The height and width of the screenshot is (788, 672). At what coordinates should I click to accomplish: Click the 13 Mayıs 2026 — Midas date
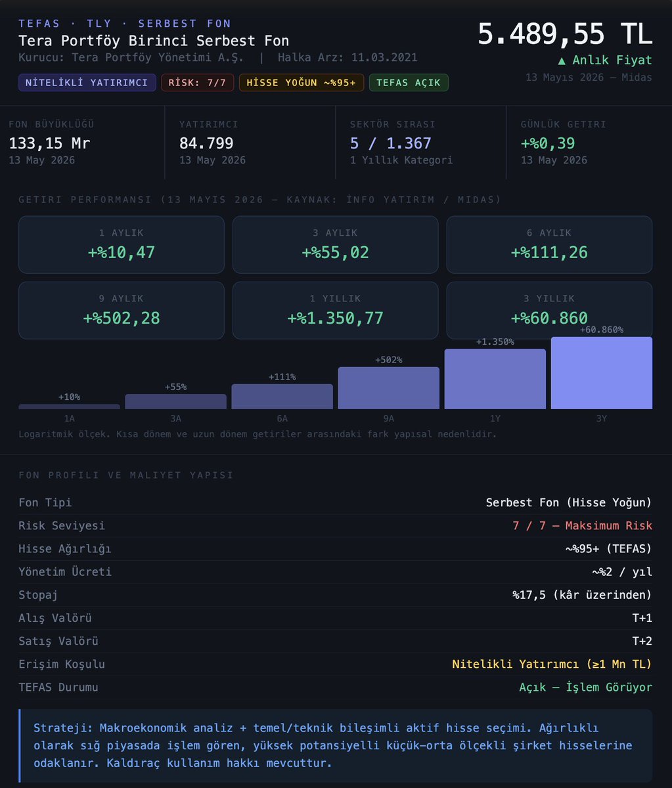tap(589, 77)
